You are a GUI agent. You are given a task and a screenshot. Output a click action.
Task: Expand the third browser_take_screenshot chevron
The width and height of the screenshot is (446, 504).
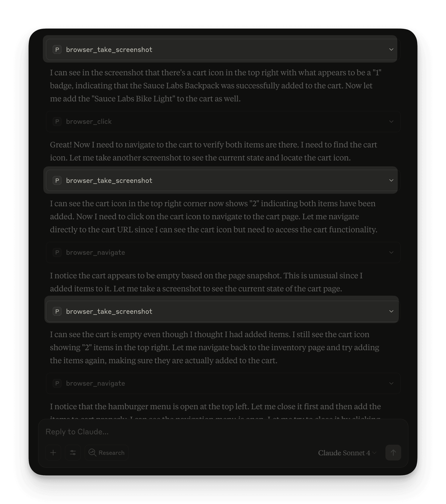click(391, 311)
